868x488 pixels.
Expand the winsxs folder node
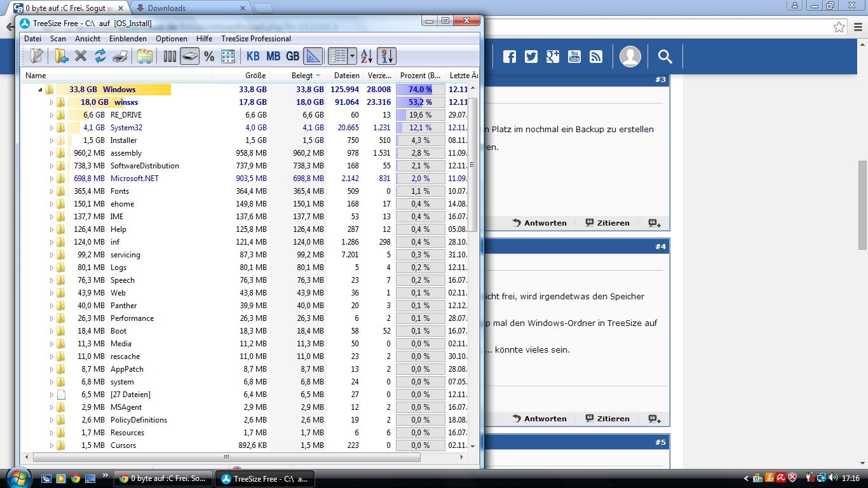point(51,102)
